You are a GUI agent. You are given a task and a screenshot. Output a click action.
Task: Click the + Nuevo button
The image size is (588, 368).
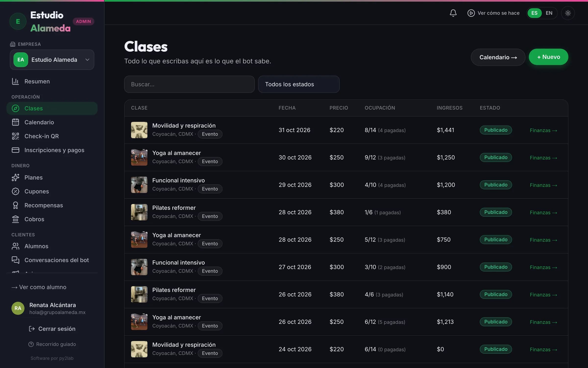548,57
